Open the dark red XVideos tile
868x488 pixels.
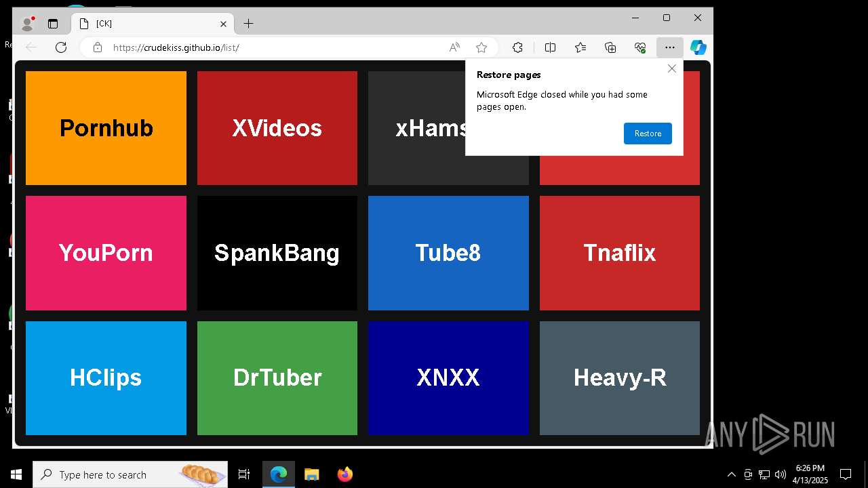click(277, 128)
